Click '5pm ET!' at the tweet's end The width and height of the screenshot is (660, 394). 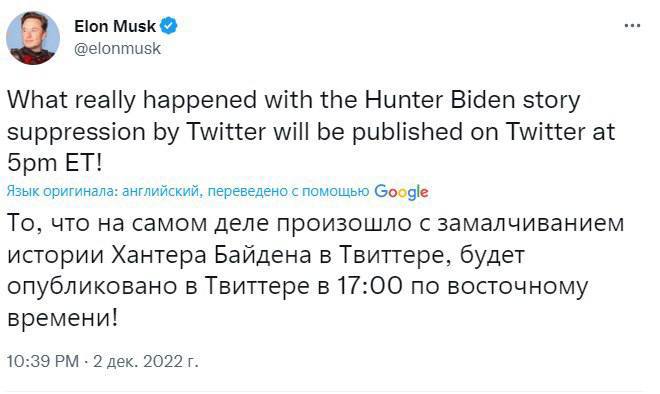[55, 163]
